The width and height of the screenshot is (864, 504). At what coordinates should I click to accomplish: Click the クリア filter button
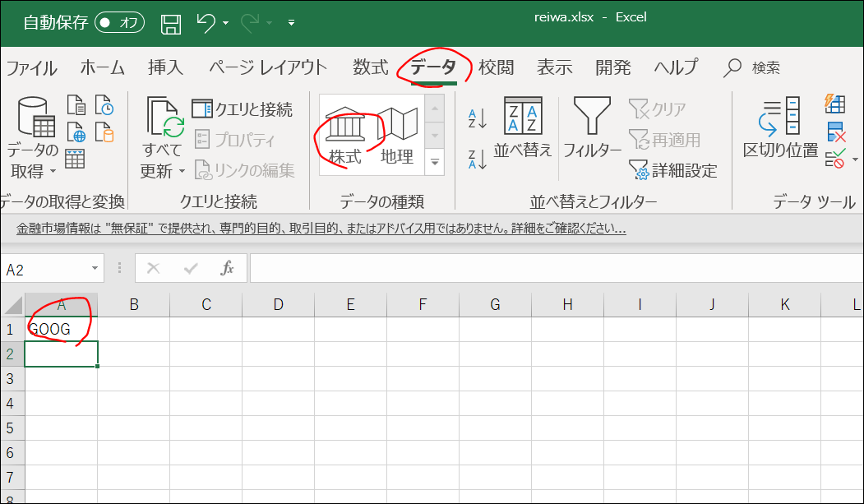coord(658,109)
